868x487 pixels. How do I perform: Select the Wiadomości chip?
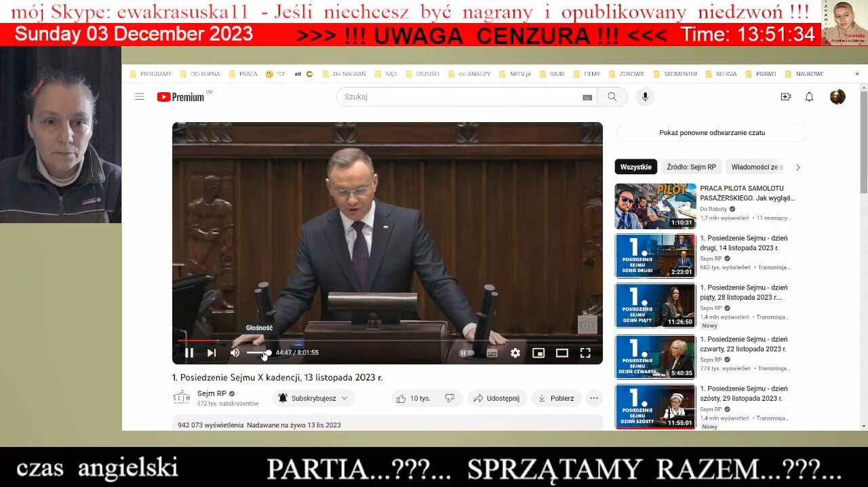pyautogui.click(x=756, y=167)
